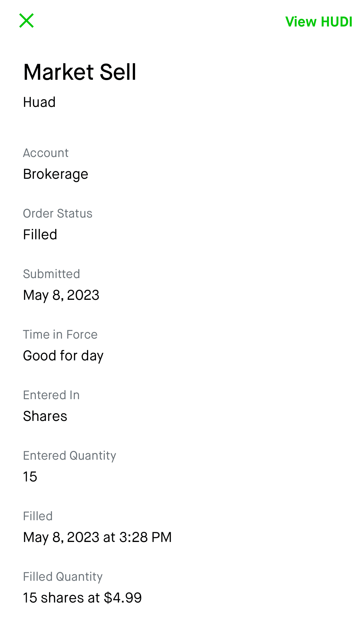The image size is (364, 623).
Task: Click the Order Status label
Action: (x=58, y=213)
